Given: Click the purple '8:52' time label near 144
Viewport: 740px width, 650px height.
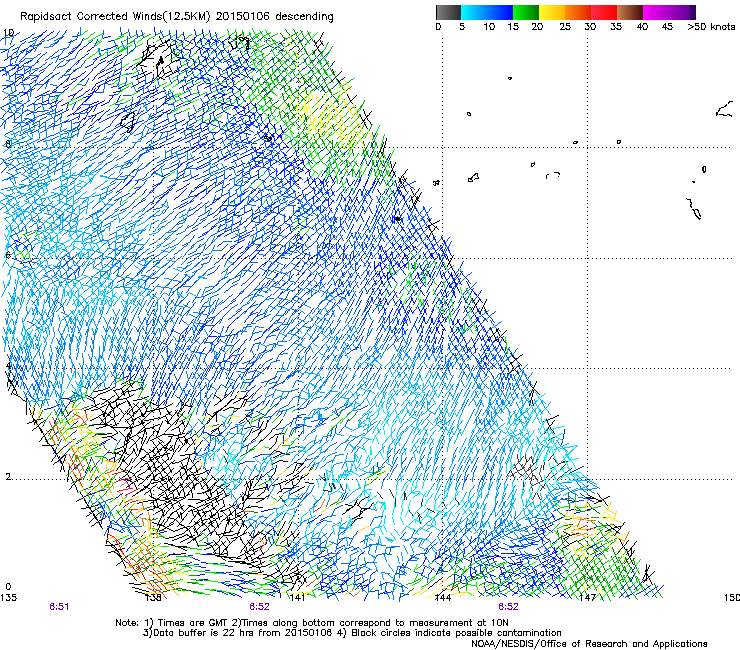Looking at the screenshot, I should coord(508,607).
